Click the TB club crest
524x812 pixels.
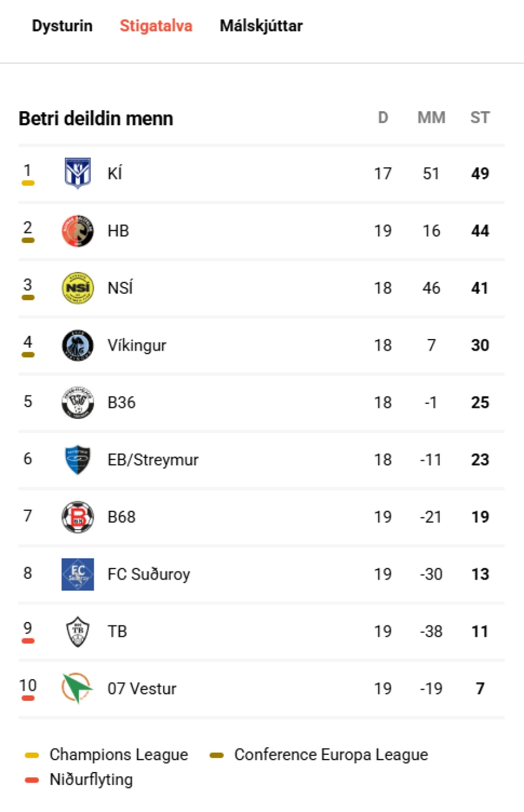click(78, 631)
